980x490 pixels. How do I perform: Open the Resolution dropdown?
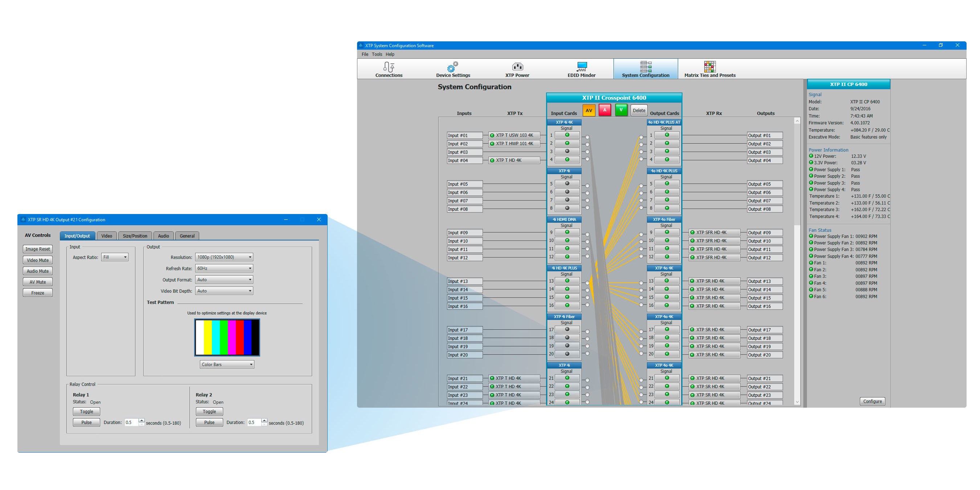[224, 257]
